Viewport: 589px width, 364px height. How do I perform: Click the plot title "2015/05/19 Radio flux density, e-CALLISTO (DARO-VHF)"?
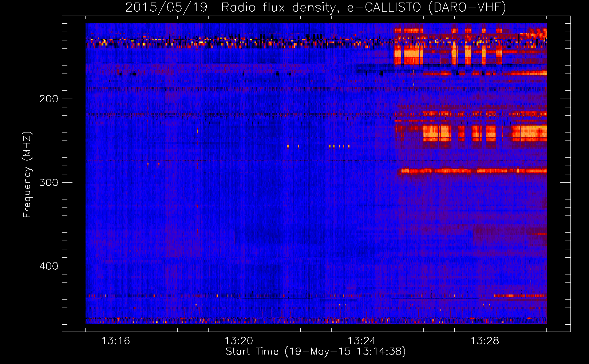pyautogui.click(x=316, y=7)
